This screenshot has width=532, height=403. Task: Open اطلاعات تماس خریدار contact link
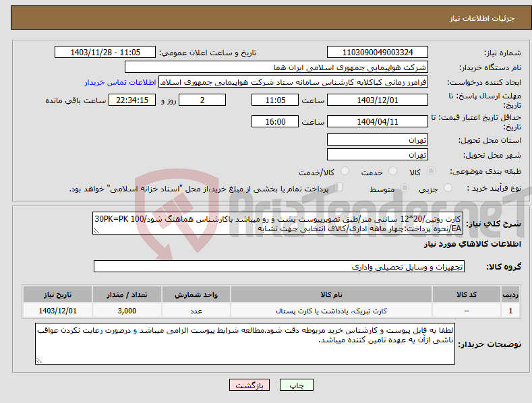coord(120,82)
